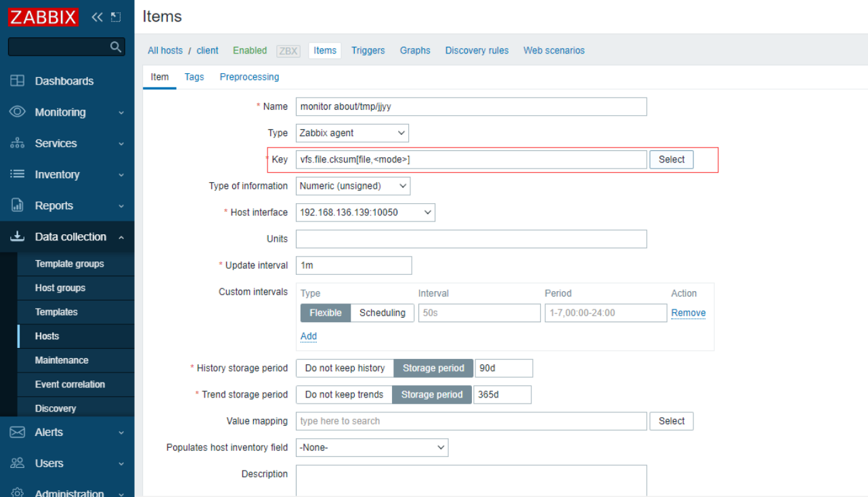Open the client host breadcrumb

click(207, 51)
